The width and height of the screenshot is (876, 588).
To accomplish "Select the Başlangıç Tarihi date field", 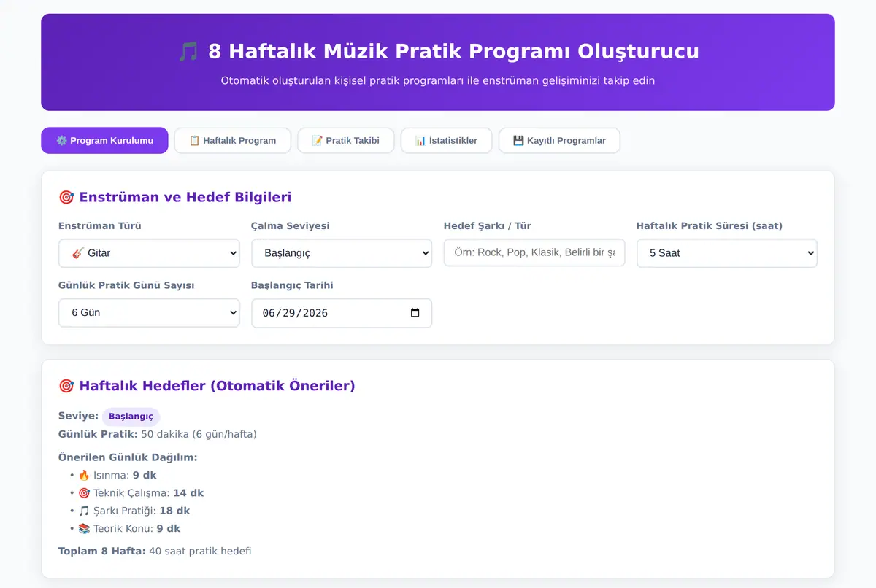I will coord(342,313).
